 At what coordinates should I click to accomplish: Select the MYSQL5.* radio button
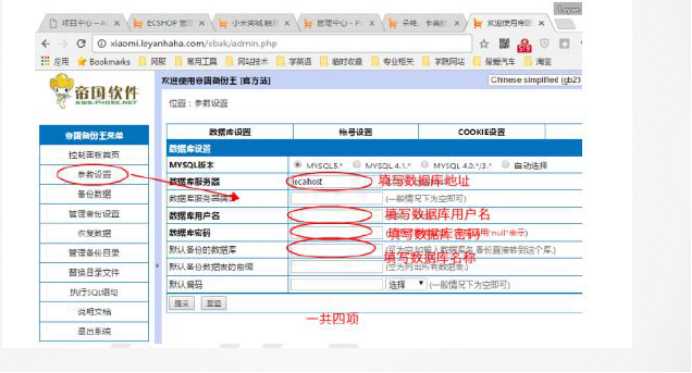(x=298, y=165)
